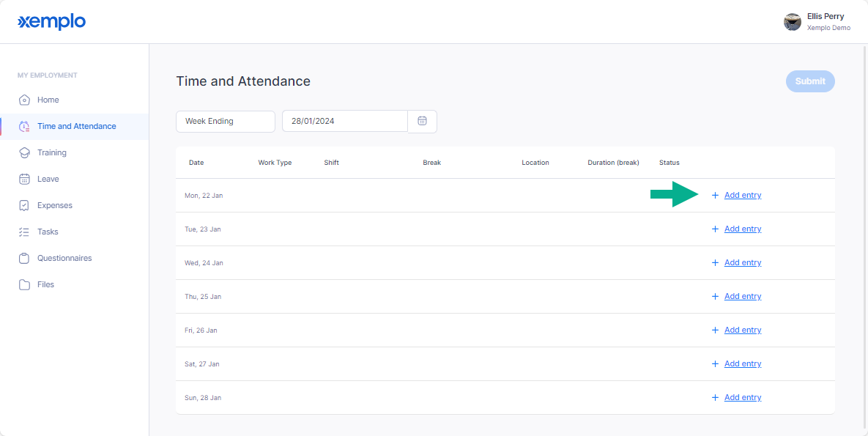Add entry for Sun, 28 Jan

[x=742, y=397]
